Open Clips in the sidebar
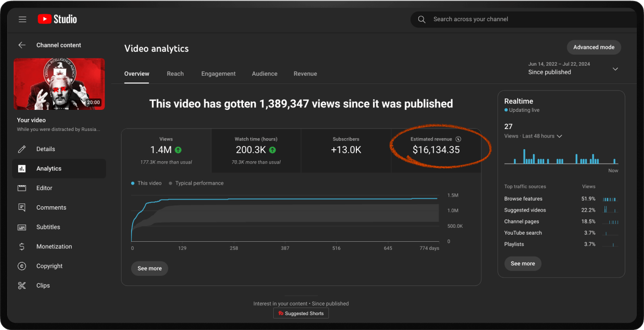 (x=59, y=285)
